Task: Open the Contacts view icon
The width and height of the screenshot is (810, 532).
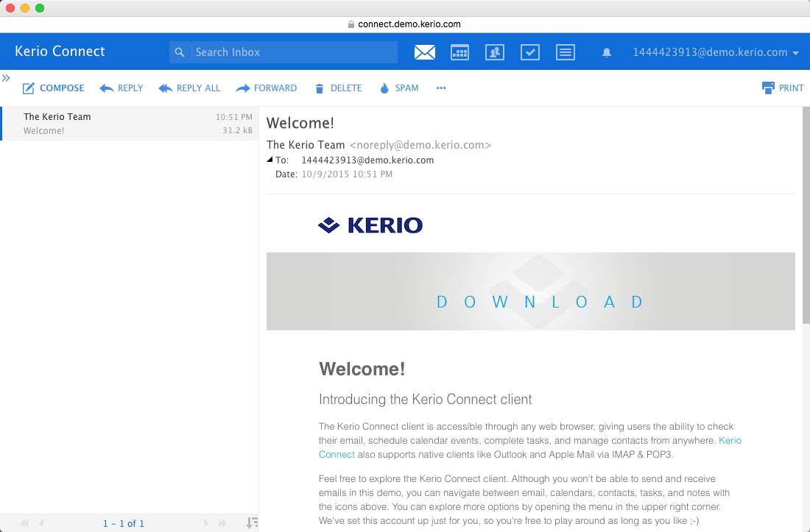Action: pos(495,52)
